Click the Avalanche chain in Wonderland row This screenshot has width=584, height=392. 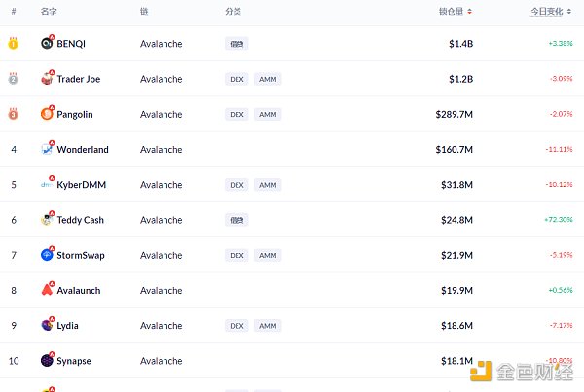162,149
